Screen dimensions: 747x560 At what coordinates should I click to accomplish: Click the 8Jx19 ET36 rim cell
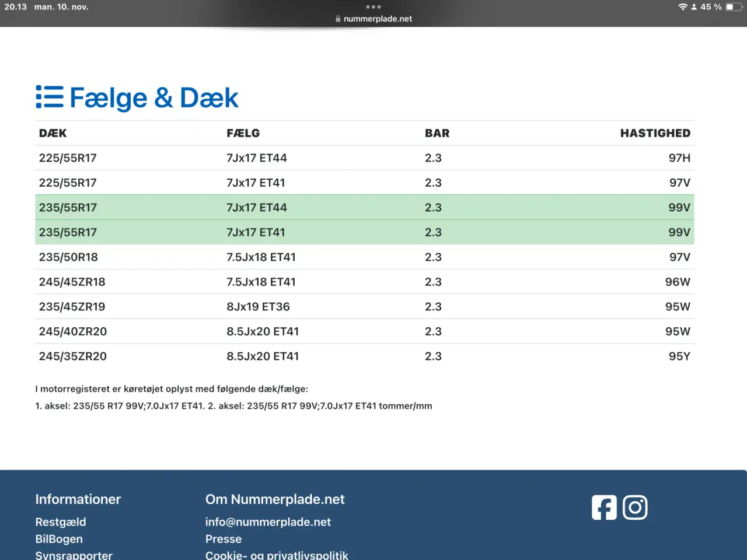258,307
